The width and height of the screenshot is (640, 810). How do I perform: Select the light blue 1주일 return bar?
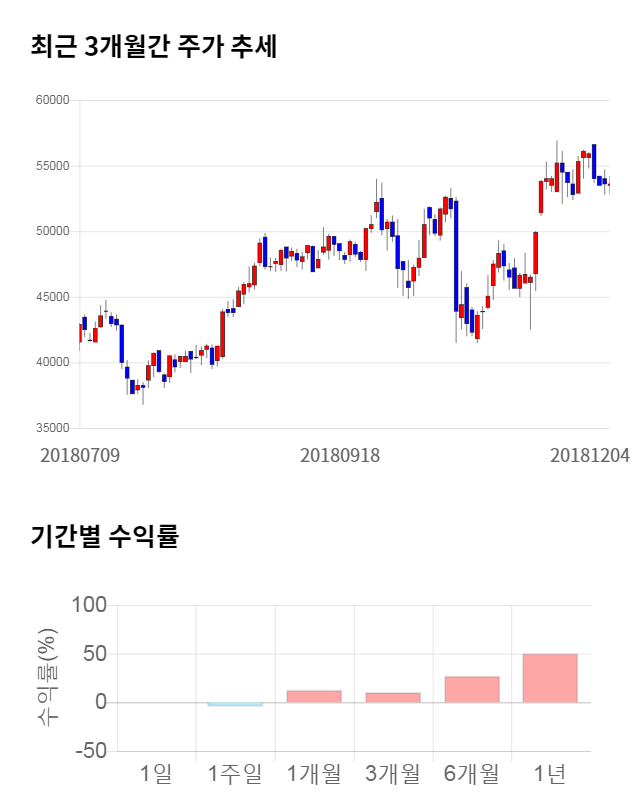pyautogui.click(x=235, y=705)
